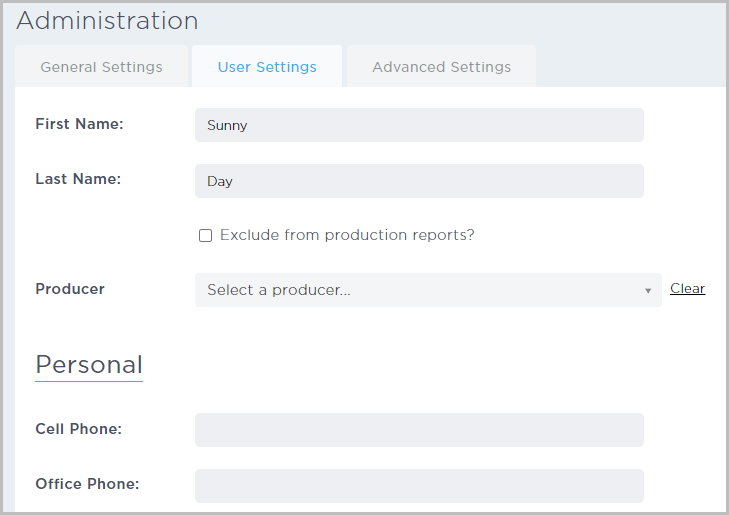This screenshot has width=729, height=515.
Task: Click the 'Exclude from production reports?' label text
Action: click(x=346, y=235)
